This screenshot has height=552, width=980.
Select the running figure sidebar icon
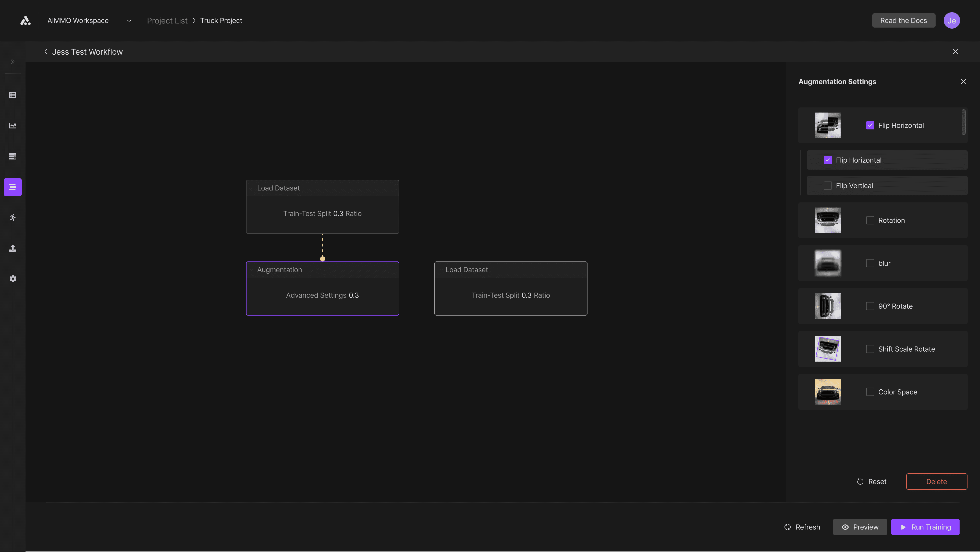[x=13, y=218]
